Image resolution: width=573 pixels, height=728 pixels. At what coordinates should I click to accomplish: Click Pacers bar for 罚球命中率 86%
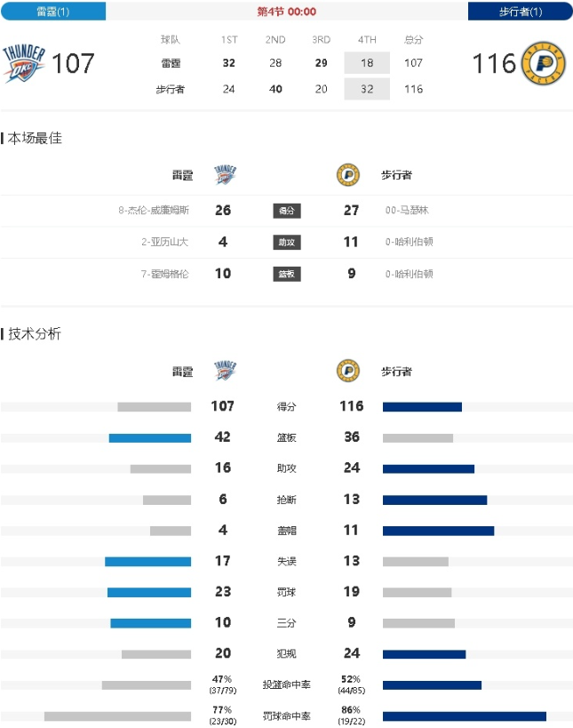pyautogui.click(x=465, y=716)
